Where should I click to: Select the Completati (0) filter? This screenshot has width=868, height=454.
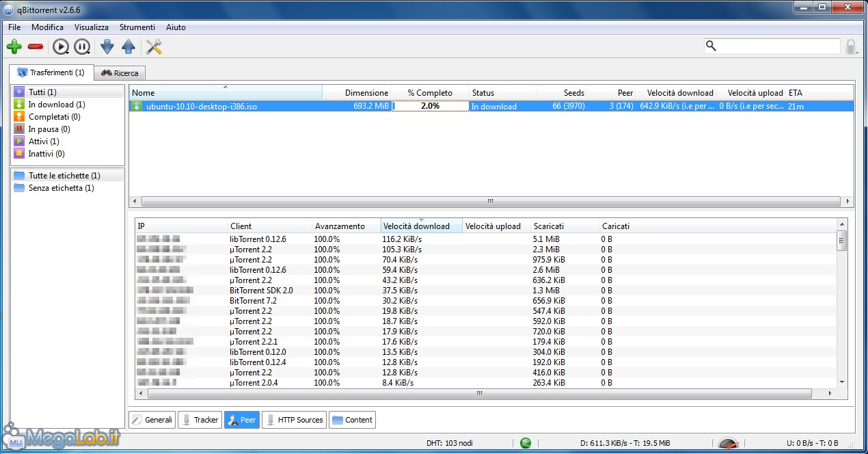click(x=68, y=116)
